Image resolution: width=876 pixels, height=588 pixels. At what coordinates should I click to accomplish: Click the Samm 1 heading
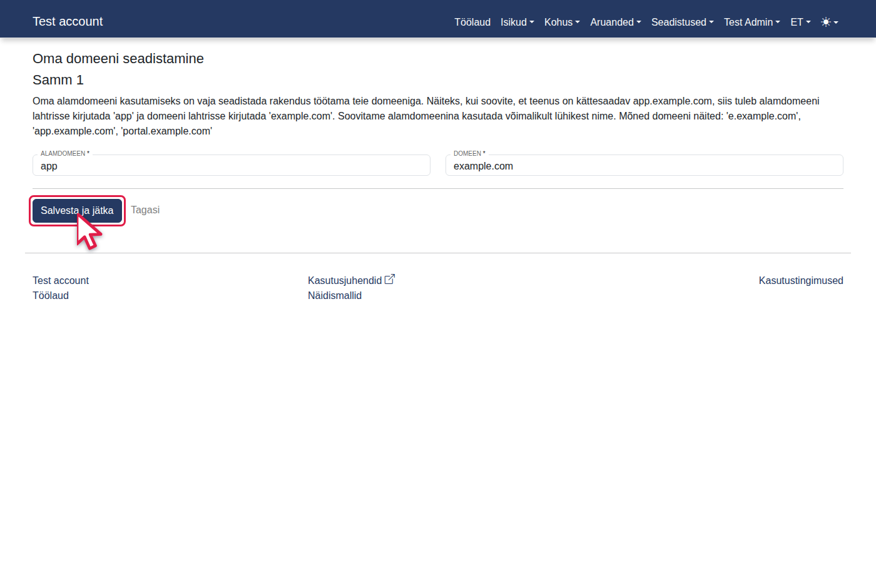pyautogui.click(x=58, y=80)
